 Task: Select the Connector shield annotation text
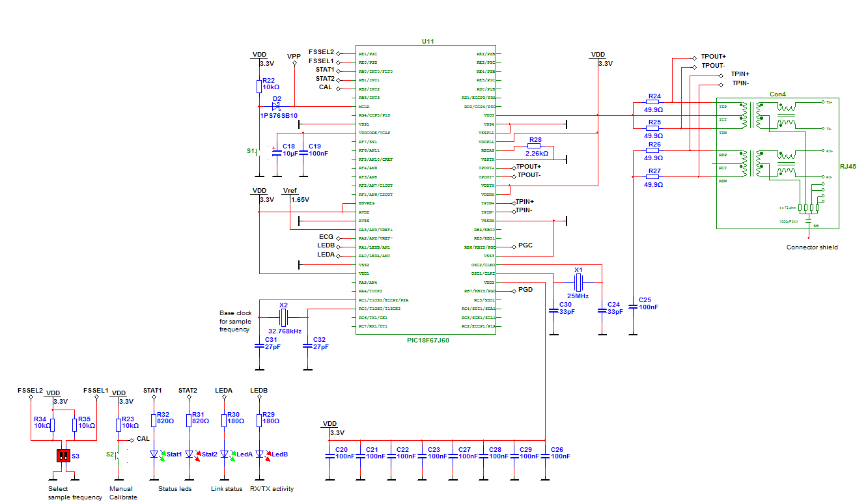coord(812,247)
